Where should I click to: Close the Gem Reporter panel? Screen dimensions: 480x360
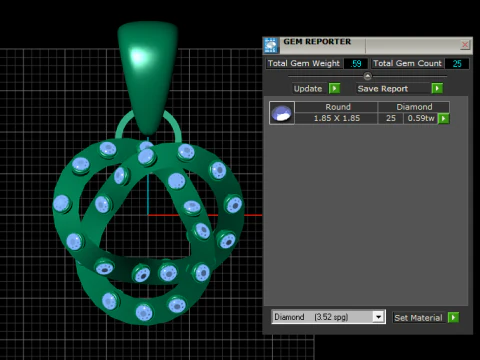465,45
